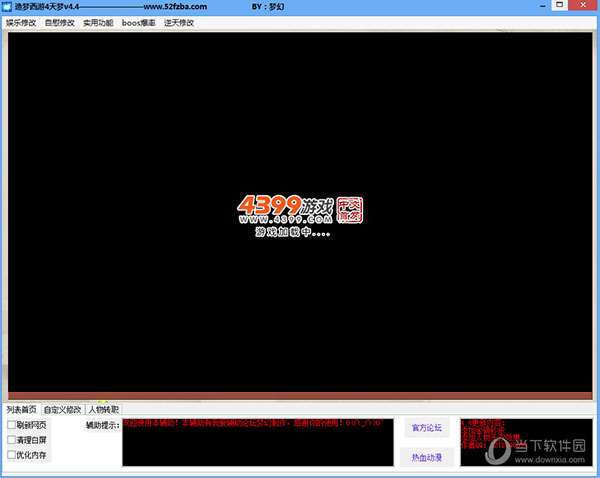This screenshot has height=478, width=600.
Task: Switch to the 自定义修改 tab
Action: click(x=62, y=409)
